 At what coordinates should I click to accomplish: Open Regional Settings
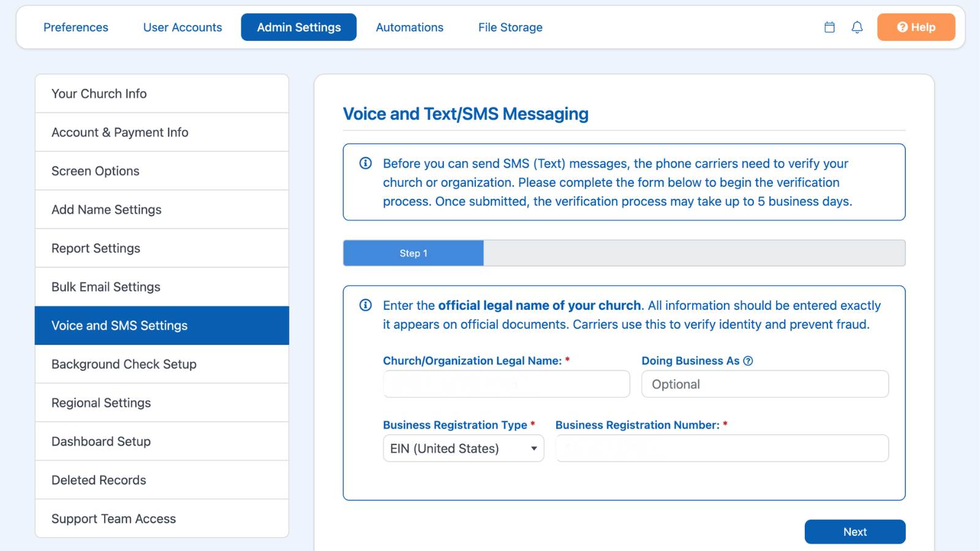(x=162, y=402)
